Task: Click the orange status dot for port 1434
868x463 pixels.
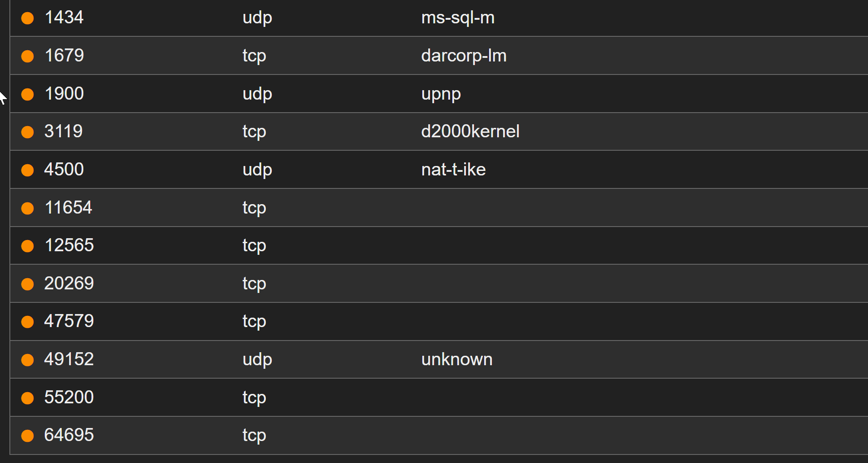Action: (x=28, y=18)
